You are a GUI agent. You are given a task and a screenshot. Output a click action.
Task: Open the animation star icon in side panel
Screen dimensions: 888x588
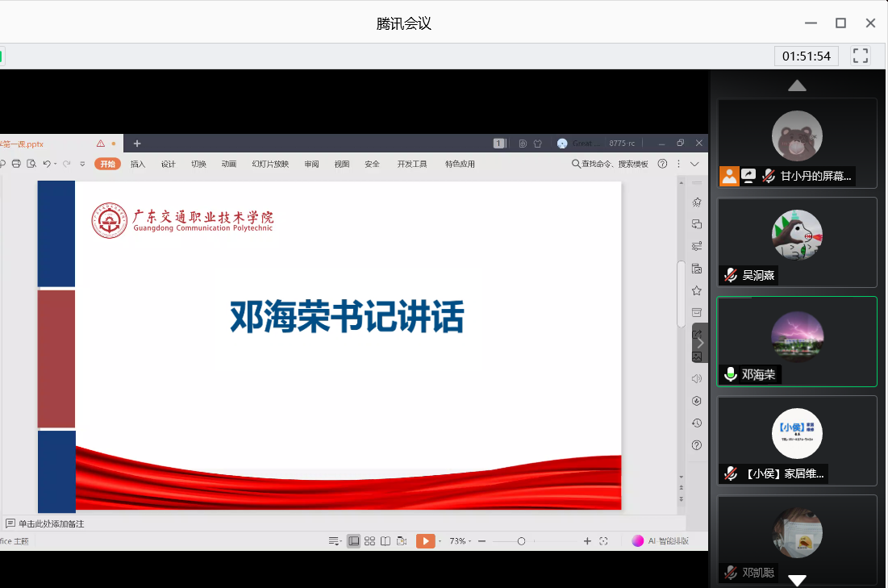pos(697,202)
